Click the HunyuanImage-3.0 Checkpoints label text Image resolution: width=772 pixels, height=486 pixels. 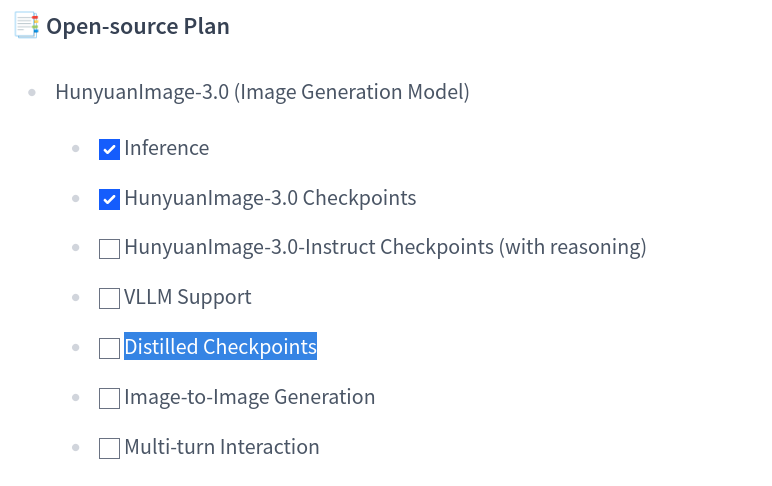click(x=270, y=198)
